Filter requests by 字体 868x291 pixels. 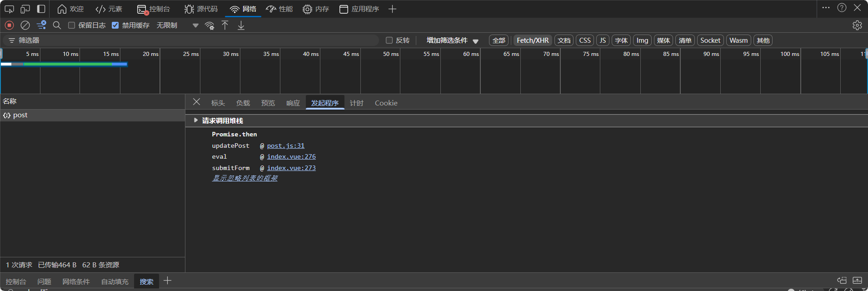point(621,40)
